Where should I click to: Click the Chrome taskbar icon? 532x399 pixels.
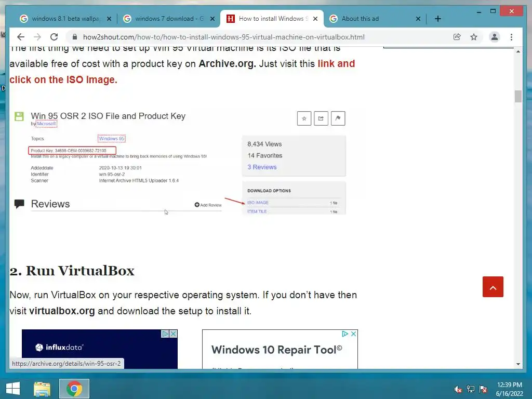click(74, 389)
